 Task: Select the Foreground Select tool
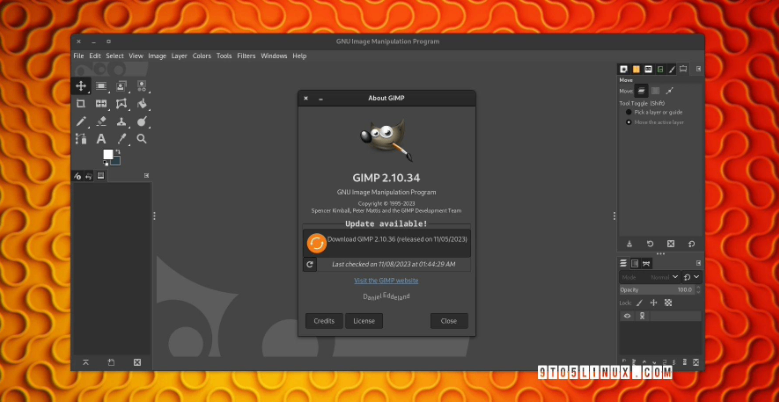tap(121, 86)
